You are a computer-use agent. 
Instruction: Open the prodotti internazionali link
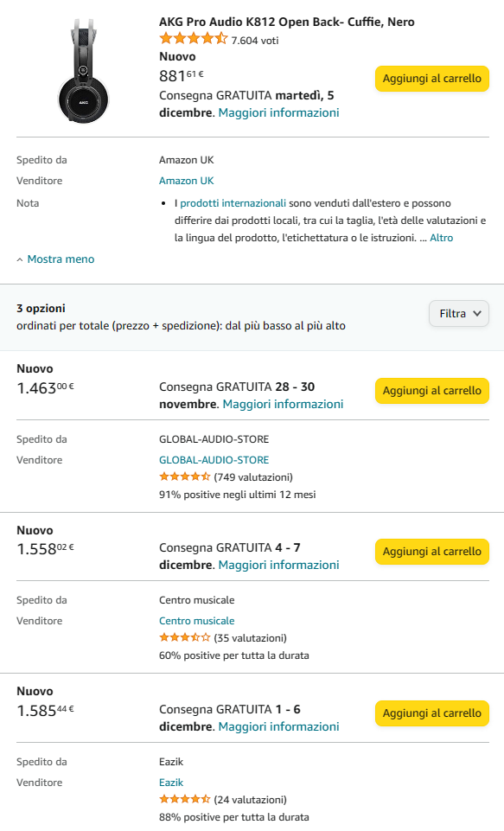233,203
